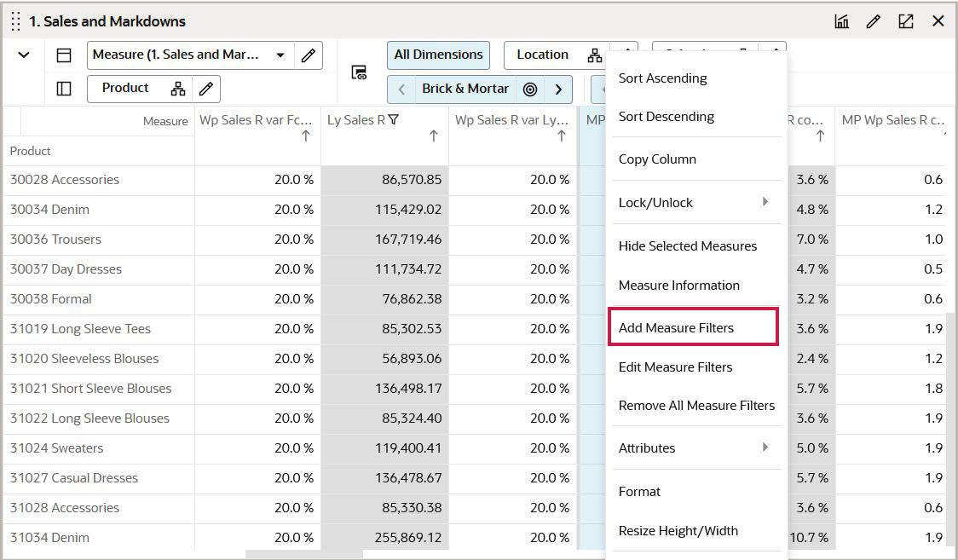
Task: Expand the Attributes submenu
Action: pos(695,448)
